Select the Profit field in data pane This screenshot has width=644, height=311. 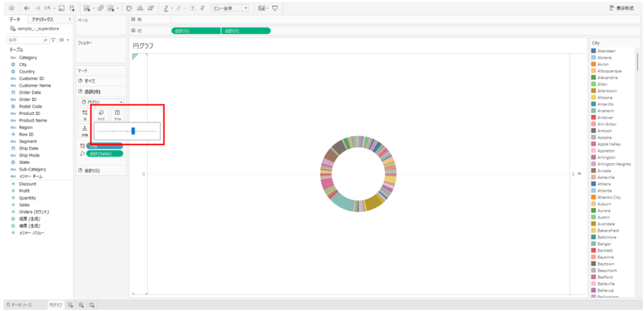point(25,190)
